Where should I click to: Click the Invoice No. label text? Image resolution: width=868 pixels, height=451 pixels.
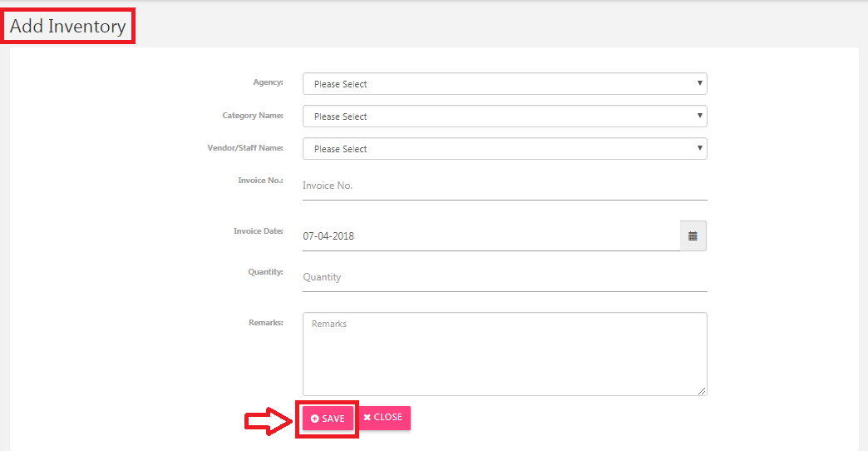[260, 180]
